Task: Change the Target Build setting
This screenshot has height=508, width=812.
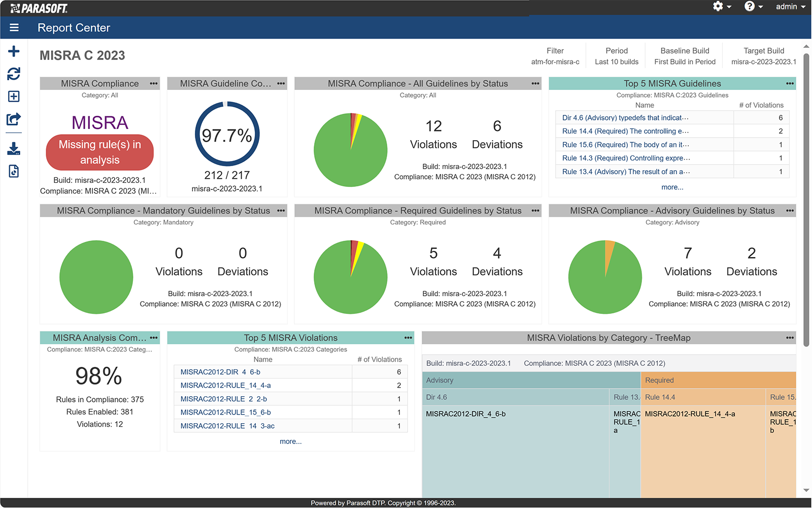Action: (764, 56)
